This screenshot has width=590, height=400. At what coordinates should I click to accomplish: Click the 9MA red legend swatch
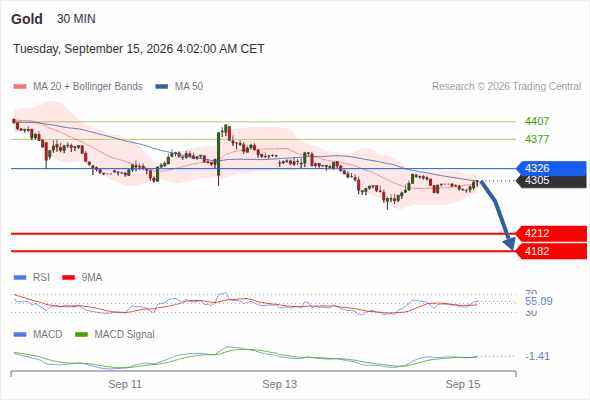[x=68, y=278]
